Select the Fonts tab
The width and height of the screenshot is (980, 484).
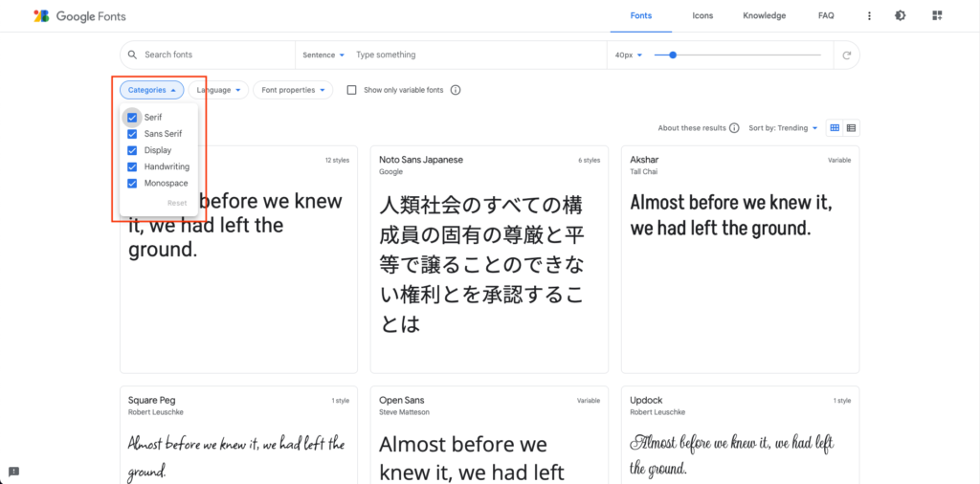[x=641, y=16]
